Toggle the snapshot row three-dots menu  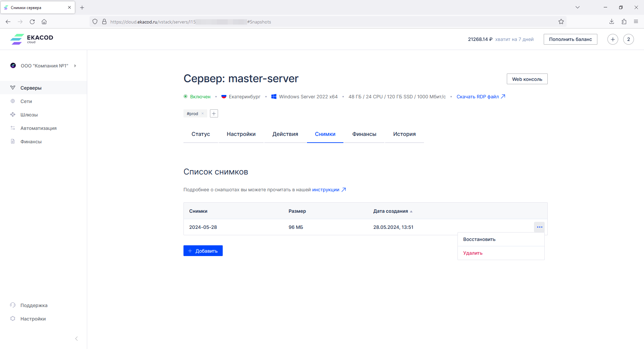pos(539,227)
